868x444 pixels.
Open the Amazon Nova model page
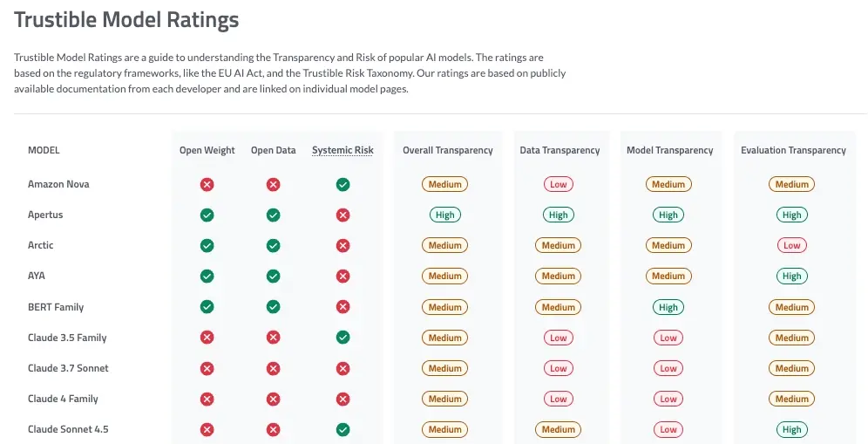(x=58, y=184)
